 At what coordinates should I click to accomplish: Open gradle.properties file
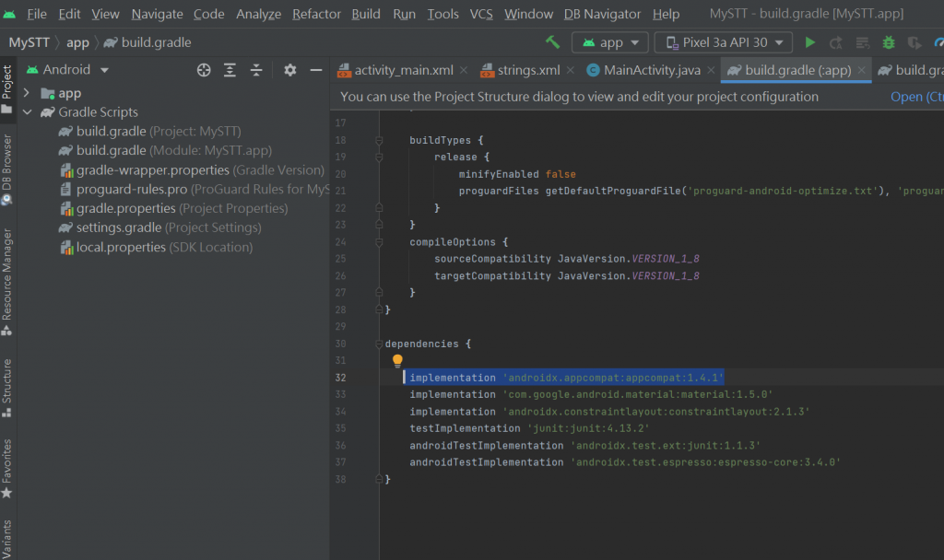[174, 208]
